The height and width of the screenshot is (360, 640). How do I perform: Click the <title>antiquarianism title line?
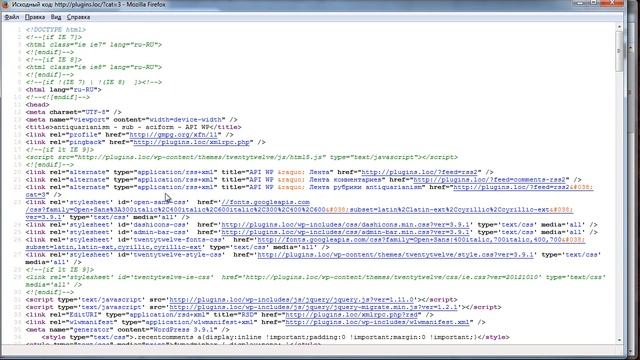click(133, 127)
